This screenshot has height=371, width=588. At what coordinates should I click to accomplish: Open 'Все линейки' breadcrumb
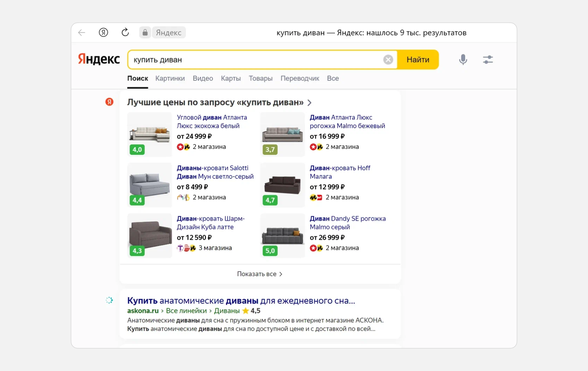pos(186,311)
